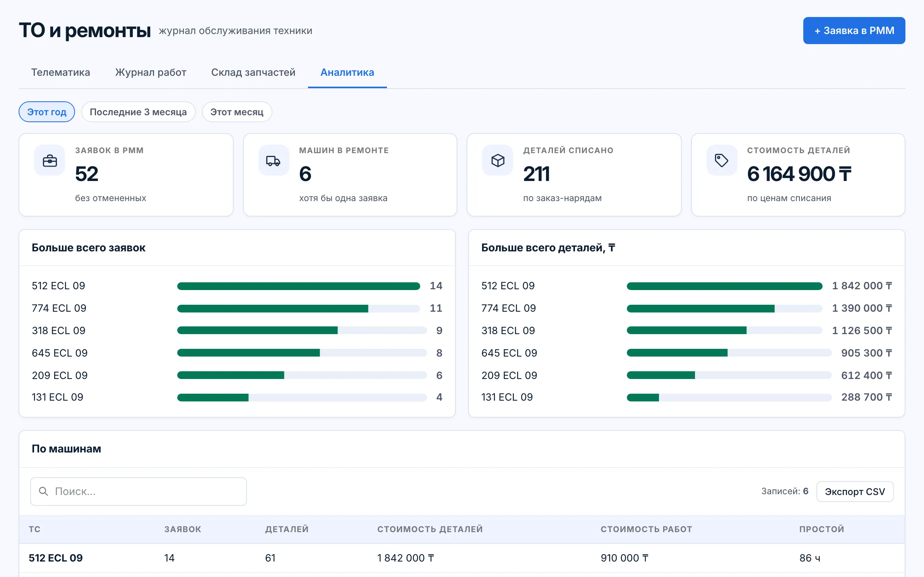Click the truck icon in Машин в ремонте card
The height and width of the screenshot is (577, 924).
tap(274, 160)
